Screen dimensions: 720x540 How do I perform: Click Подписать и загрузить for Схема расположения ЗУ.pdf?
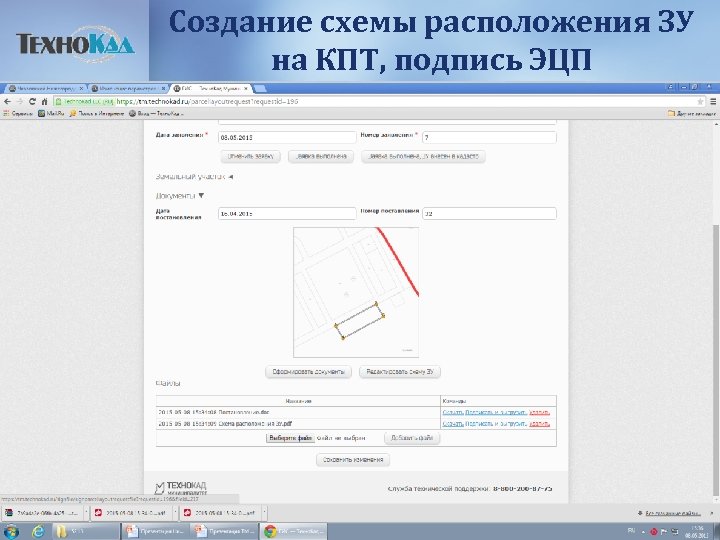(495, 424)
